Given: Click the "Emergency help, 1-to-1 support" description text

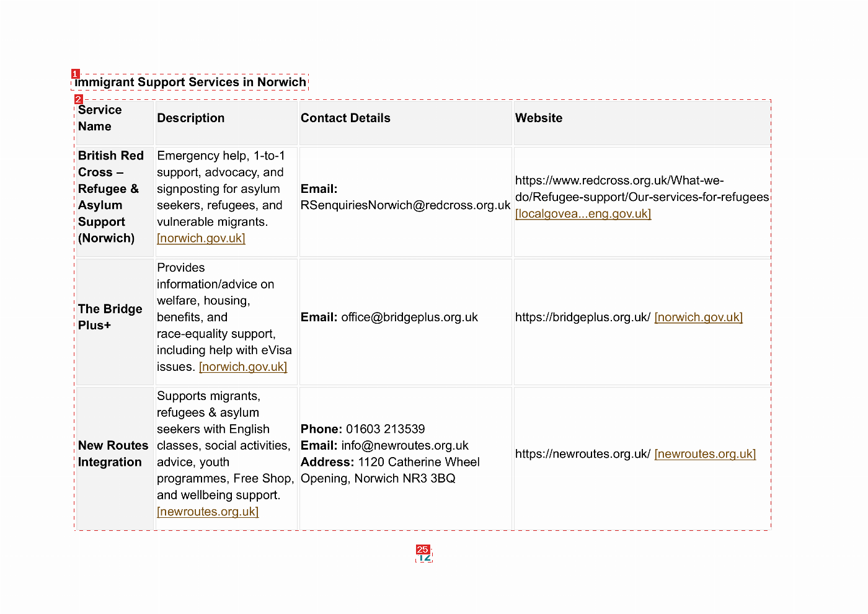Looking at the screenshot, I should [221, 189].
